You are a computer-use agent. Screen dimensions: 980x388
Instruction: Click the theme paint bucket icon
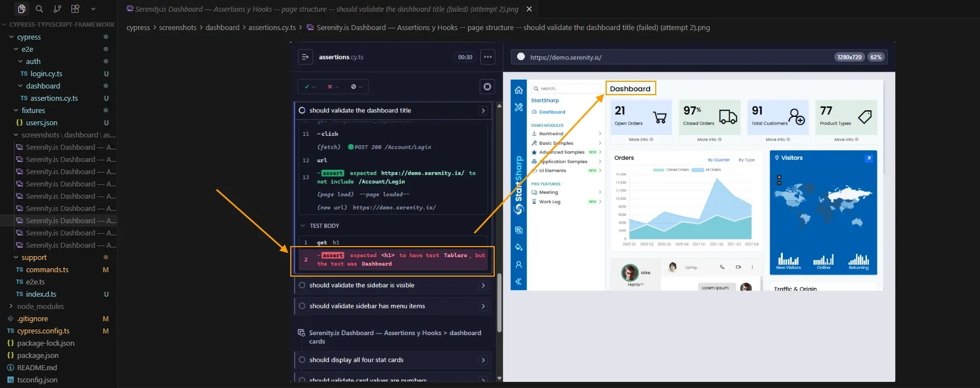coord(519,247)
